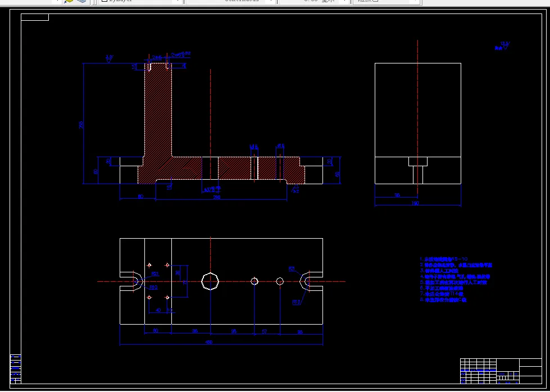The height and width of the screenshot is (392, 550).
Task: Select the 190 width dimension under the side view
Action: point(415,203)
